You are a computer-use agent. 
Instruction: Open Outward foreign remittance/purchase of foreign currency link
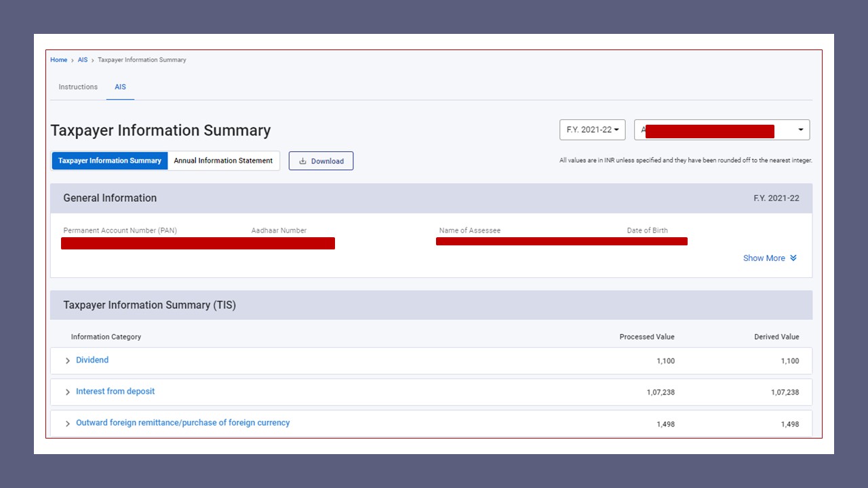(183, 422)
